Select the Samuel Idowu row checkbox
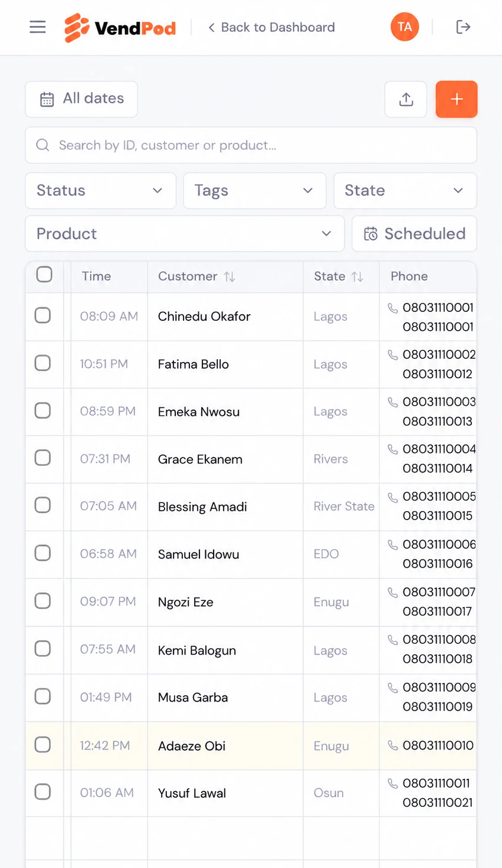This screenshot has height=868, width=502. (42, 553)
